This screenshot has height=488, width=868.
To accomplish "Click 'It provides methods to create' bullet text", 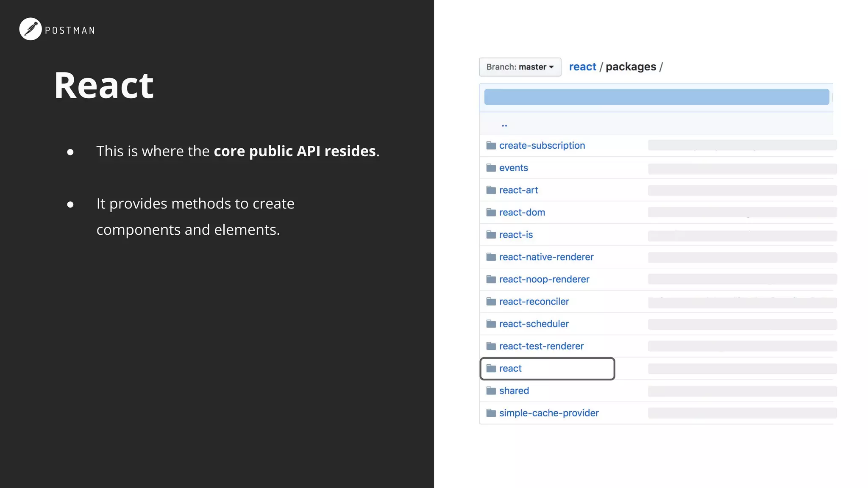I will 195,204.
